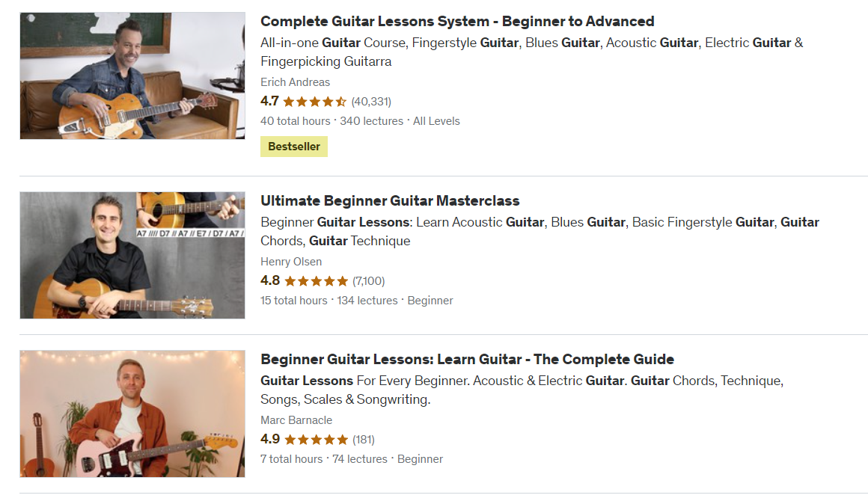This screenshot has width=868, height=504.
Task: Click the '15 total hours · 134 lectures' info line
Action: 329,301
